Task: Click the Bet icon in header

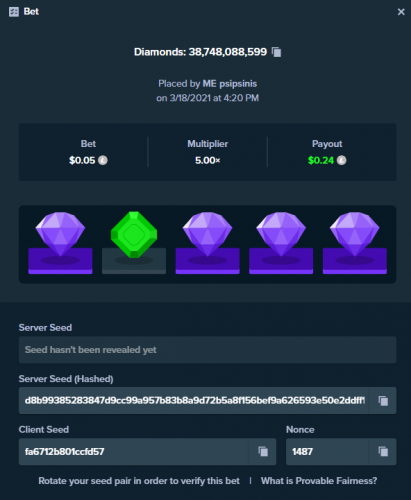Action: click(x=14, y=12)
